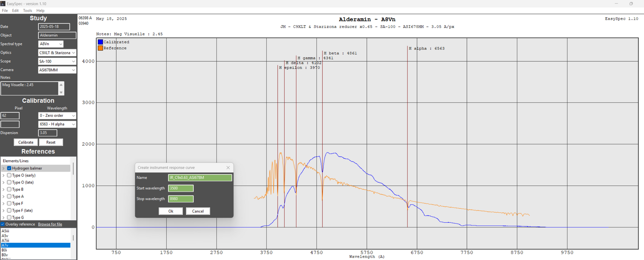644x260 pixels.
Task: Click the Notes scroll down arrow
Action: (61, 92)
